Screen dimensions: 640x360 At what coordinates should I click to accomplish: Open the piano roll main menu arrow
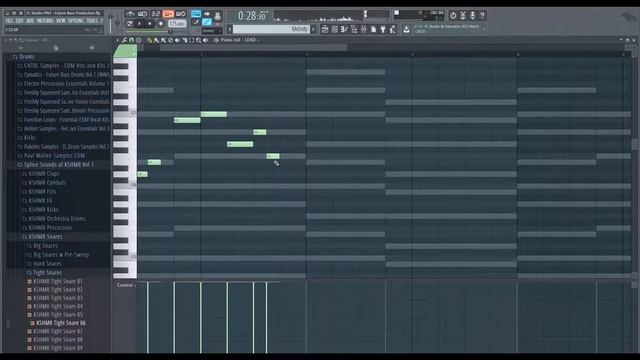(117, 40)
